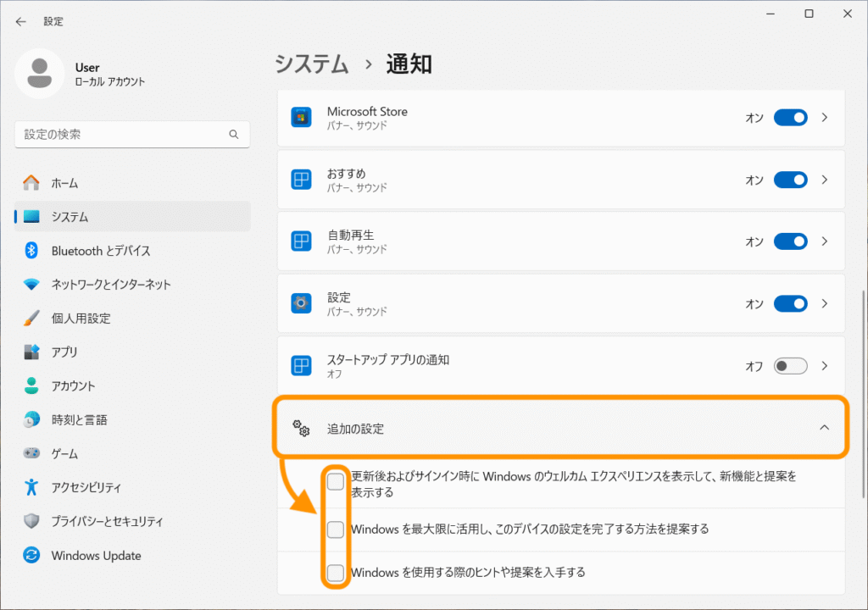Collapse 追加の設定 with the up chevron
868x610 pixels.
click(x=825, y=427)
